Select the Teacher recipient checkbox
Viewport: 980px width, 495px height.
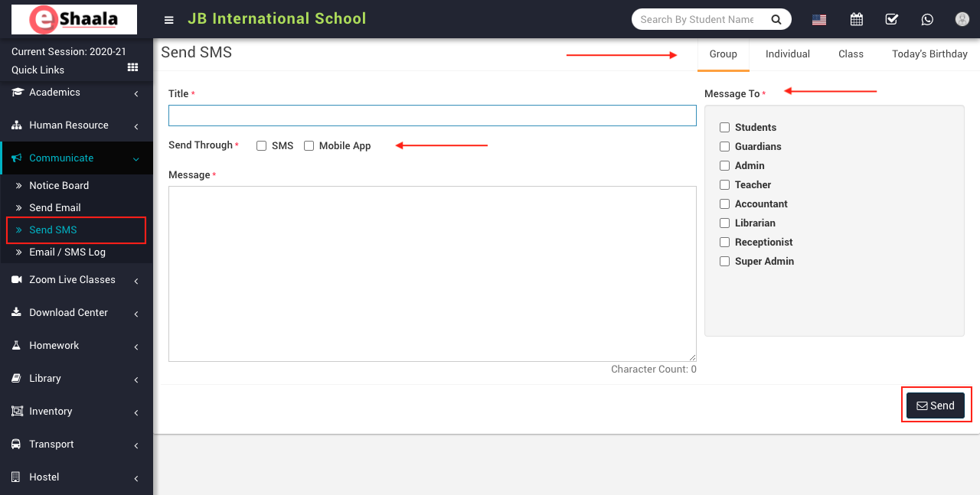point(724,185)
